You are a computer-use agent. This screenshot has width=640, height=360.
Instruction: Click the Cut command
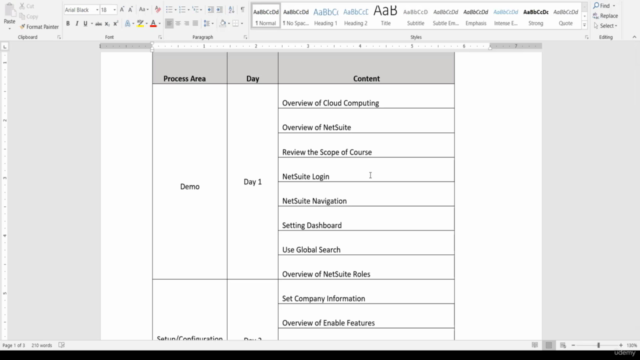point(27,6)
